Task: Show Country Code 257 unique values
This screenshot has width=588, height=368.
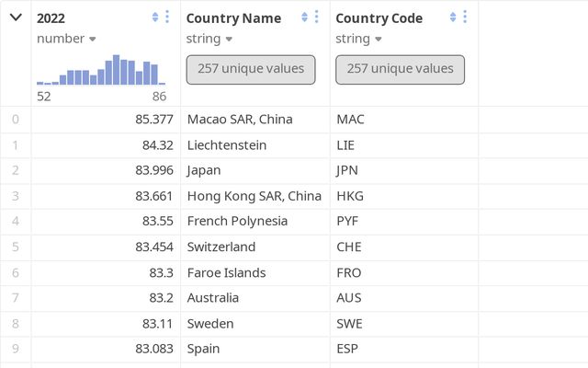Action: (x=401, y=70)
